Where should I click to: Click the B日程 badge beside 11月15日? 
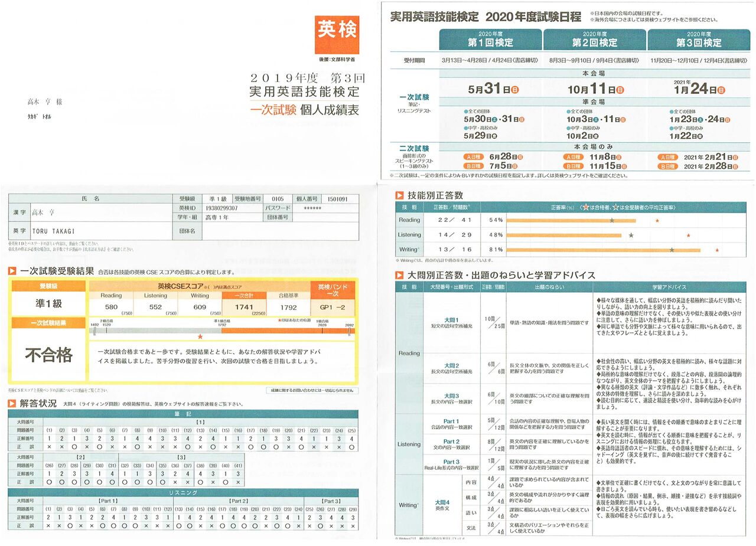[x=573, y=167]
